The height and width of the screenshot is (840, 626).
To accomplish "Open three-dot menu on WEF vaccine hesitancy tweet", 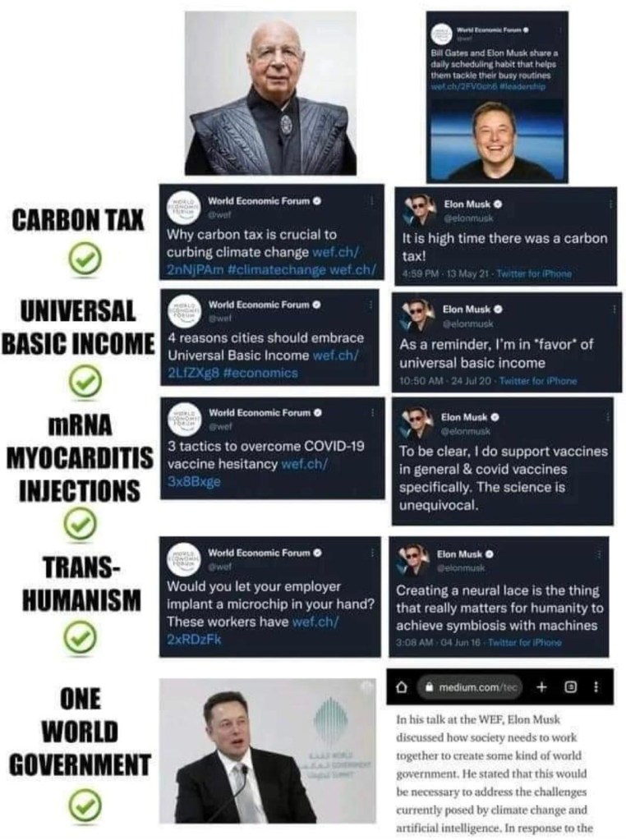I will pos(372,412).
